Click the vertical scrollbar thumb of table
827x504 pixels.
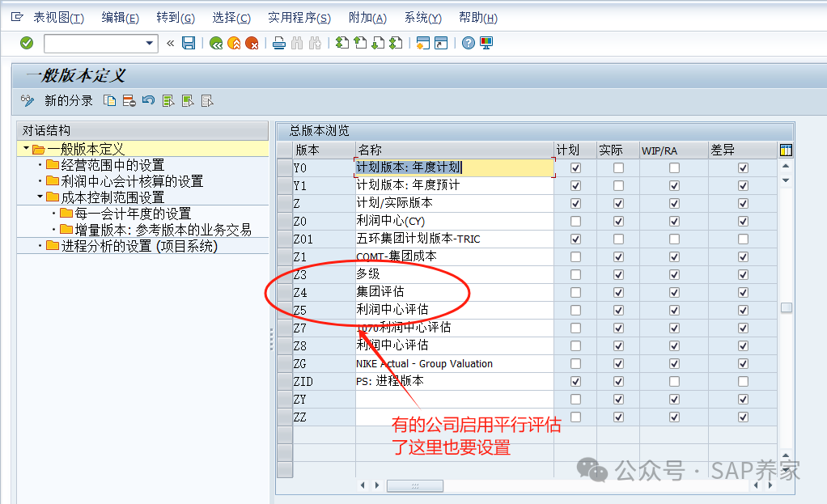point(787,307)
